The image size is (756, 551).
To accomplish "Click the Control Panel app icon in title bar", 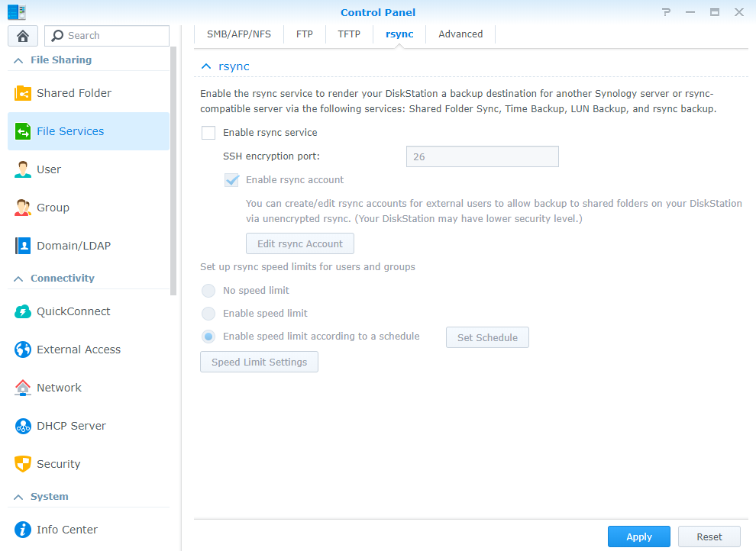I will pyautogui.click(x=17, y=12).
